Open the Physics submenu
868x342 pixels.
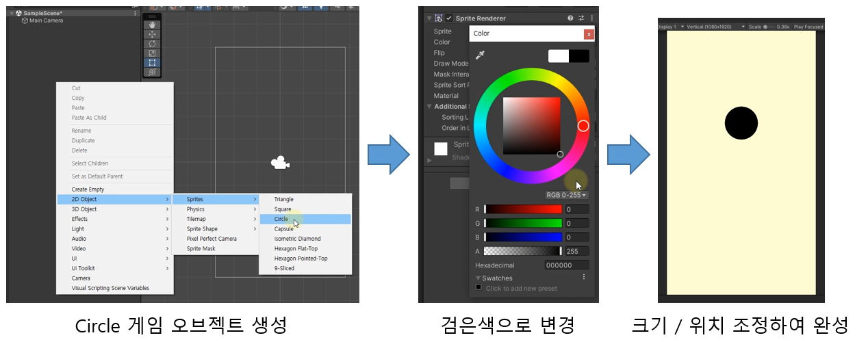215,209
